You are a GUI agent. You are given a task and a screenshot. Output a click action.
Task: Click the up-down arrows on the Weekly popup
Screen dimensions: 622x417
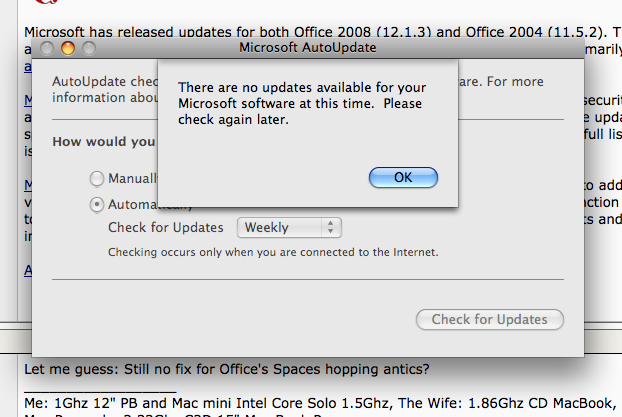330,227
